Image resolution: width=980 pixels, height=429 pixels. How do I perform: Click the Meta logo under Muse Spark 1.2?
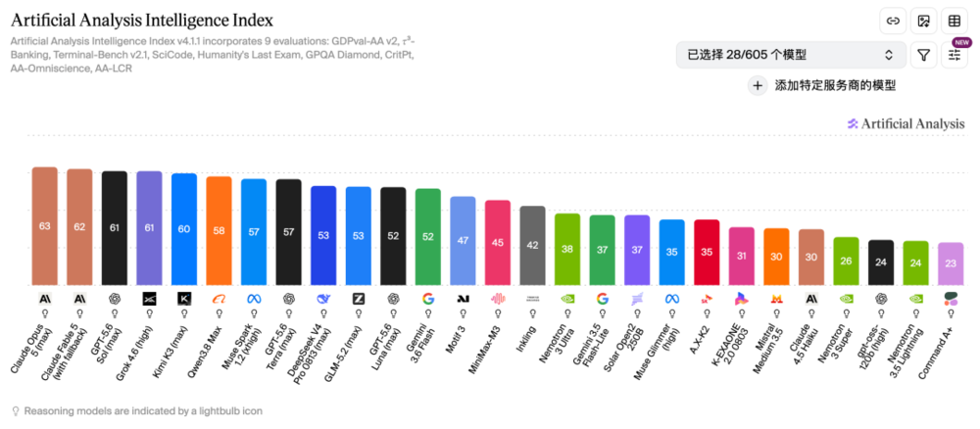point(254,299)
